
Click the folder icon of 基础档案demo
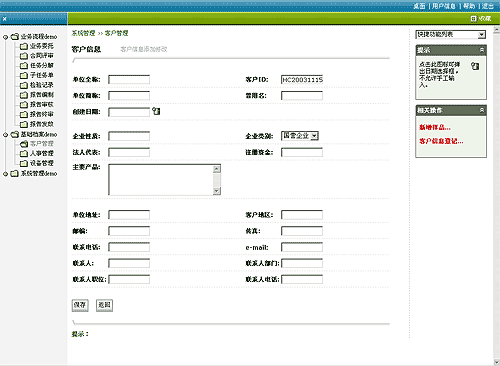tap(14, 134)
